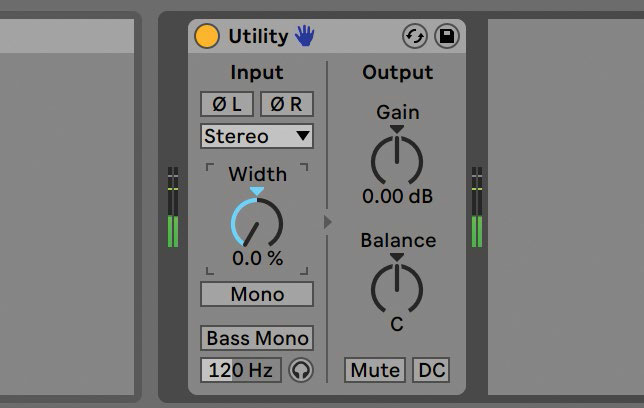Image resolution: width=644 pixels, height=408 pixels.
Task: Click the Balance value C
Action: 397,325
